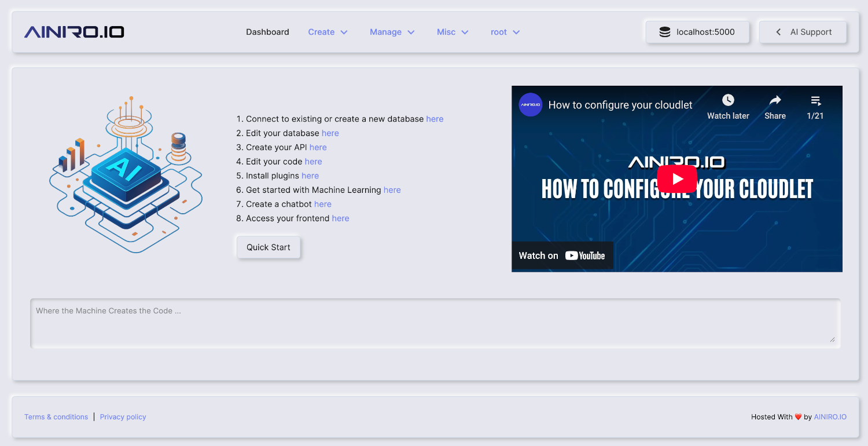Expand the Misc menu chevron
This screenshot has height=446, width=868.
tap(465, 32)
